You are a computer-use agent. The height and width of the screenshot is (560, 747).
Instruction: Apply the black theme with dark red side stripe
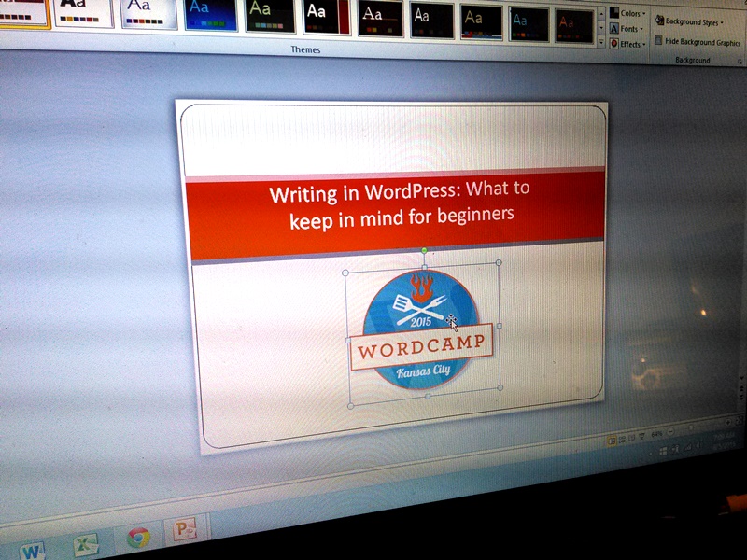click(x=327, y=17)
